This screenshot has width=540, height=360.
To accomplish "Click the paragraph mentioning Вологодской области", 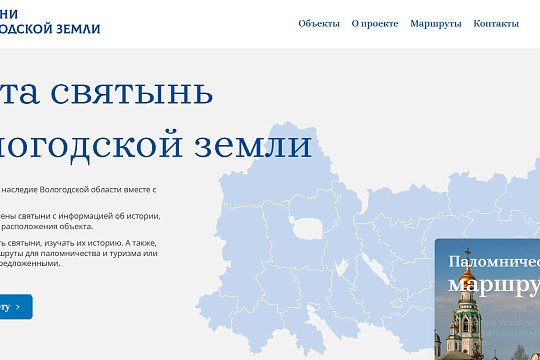I will coord(78,189).
